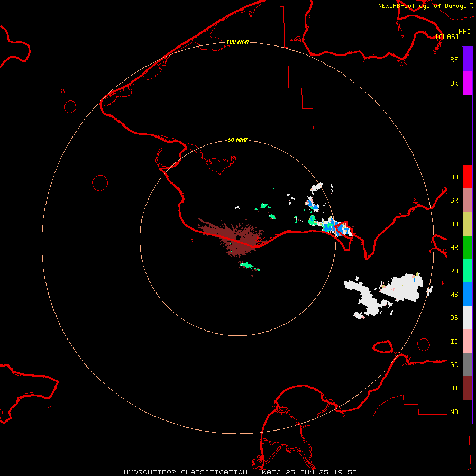Viewport: 476px width, 476px height.
Task: Click the brown BI legend swatch
Action: (x=467, y=388)
